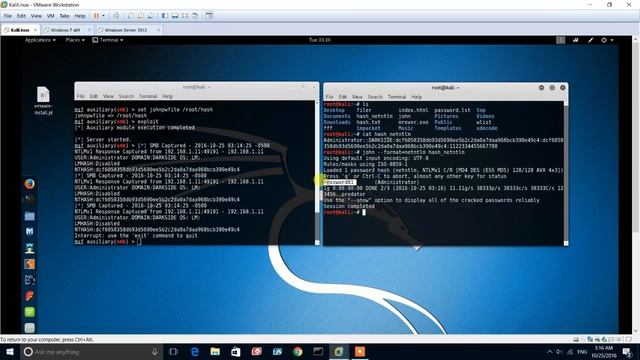Expand the pause button dropdown arrow
Screen dimensions: 640x360
[103, 16]
